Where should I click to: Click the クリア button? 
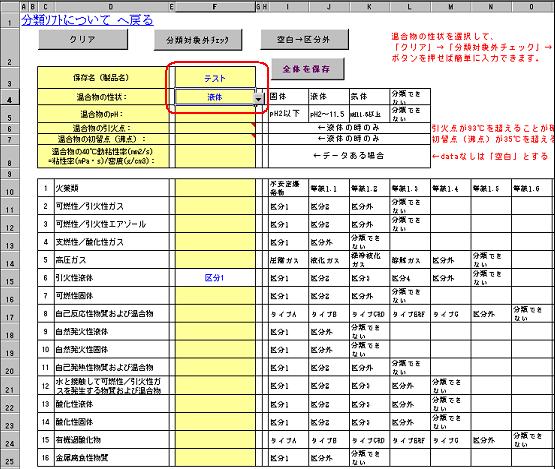pyautogui.click(x=83, y=39)
